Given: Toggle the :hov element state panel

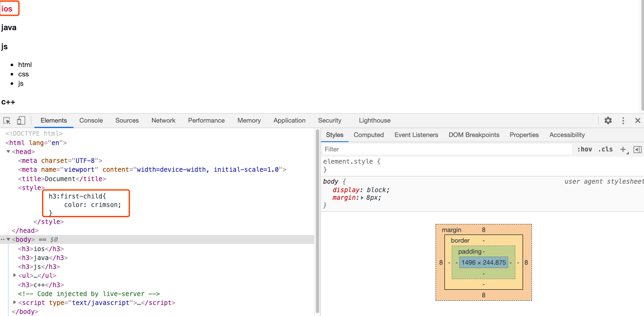Looking at the screenshot, I should [585, 149].
